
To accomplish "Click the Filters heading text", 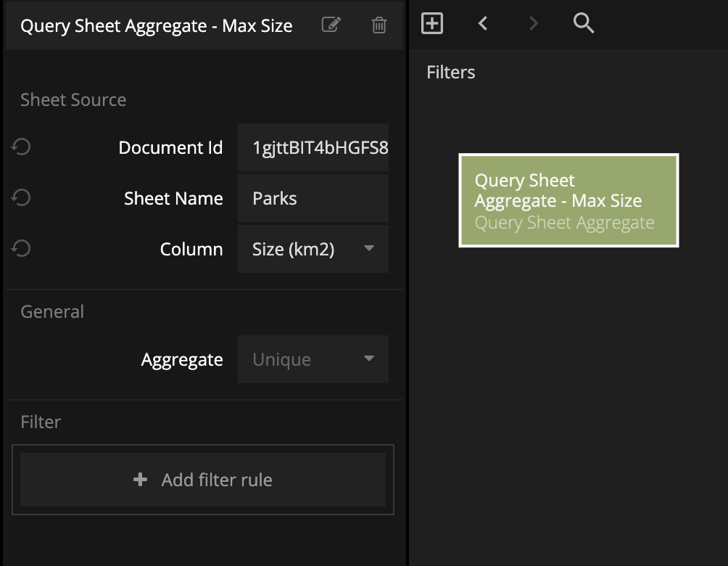I will (451, 73).
